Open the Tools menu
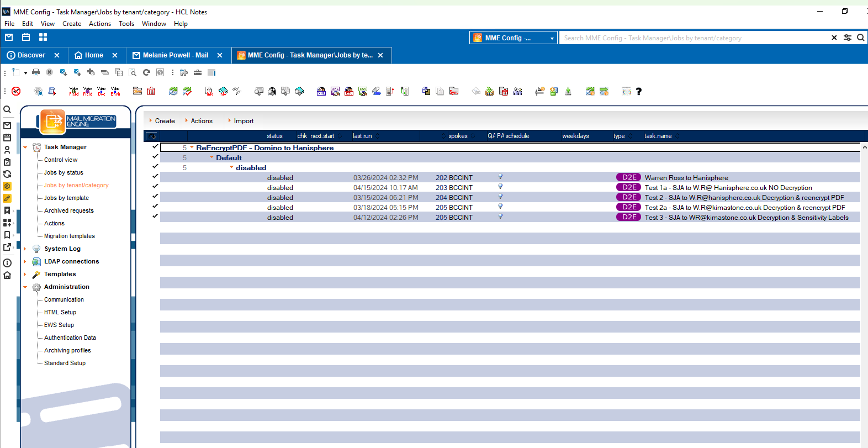This screenshot has height=448, width=868. pos(126,24)
